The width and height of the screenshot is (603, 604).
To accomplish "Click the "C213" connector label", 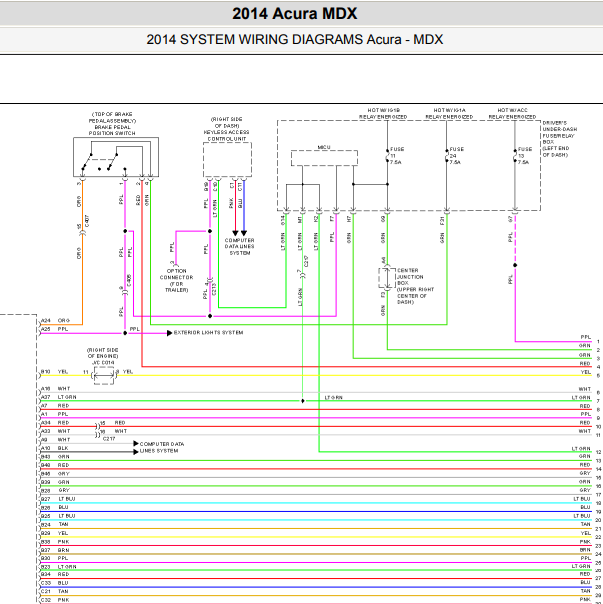I will click(x=214, y=289).
